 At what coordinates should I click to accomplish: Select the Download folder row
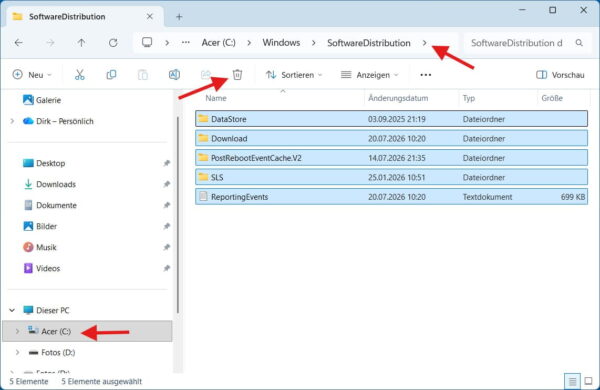tap(391, 139)
